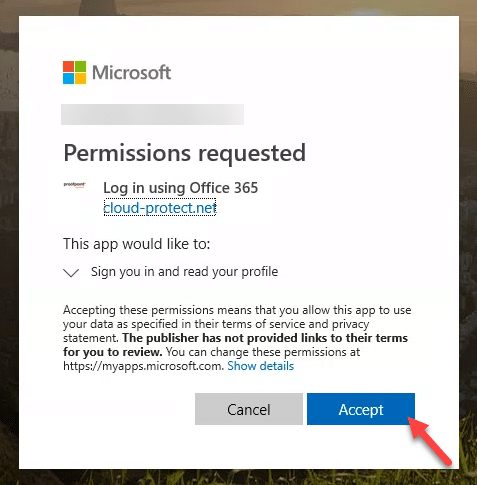477x485 pixels.
Task: Click the 'Permissions requested' heading
Action: coord(184,153)
